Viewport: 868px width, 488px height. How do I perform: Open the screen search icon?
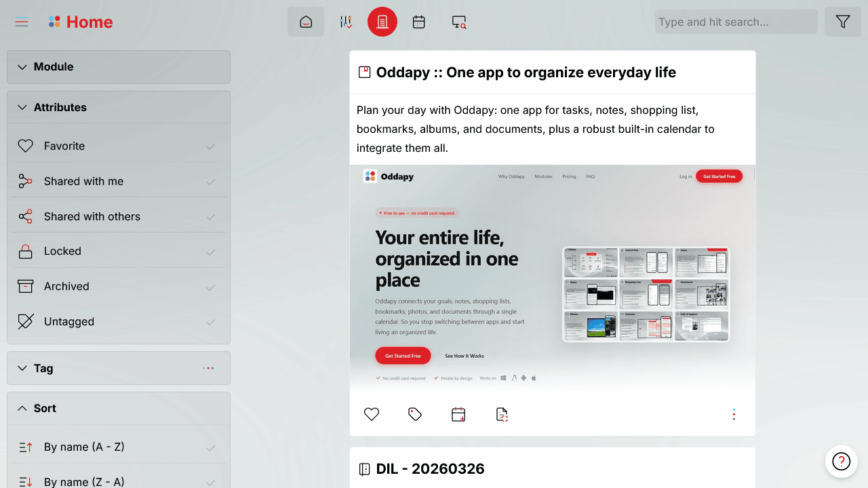pos(458,22)
